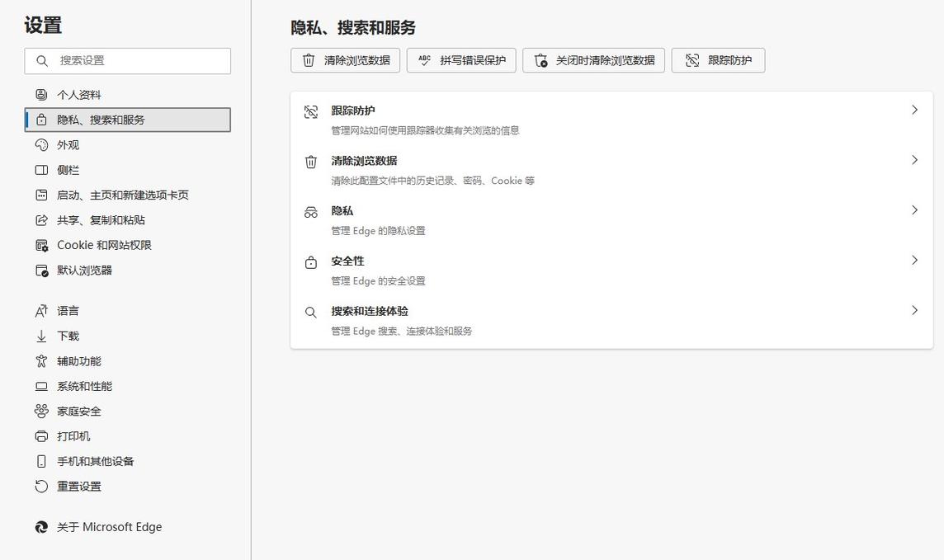Click the 重置设置 reset icon
Viewport: 944px width, 560px height.
click(40, 486)
